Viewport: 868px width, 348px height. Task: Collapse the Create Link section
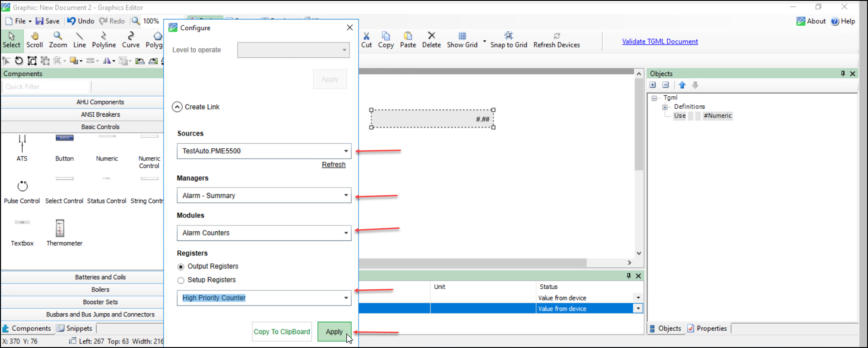point(177,107)
